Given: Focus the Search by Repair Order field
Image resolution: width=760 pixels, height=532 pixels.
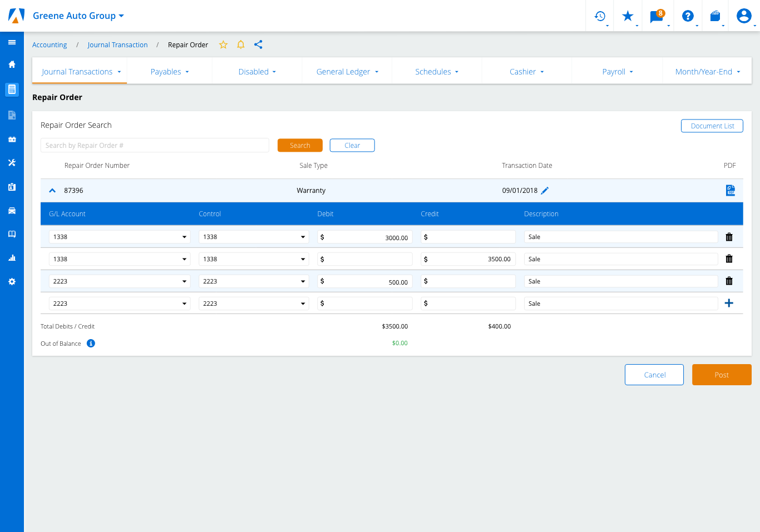Looking at the screenshot, I should [x=155, y=146].
